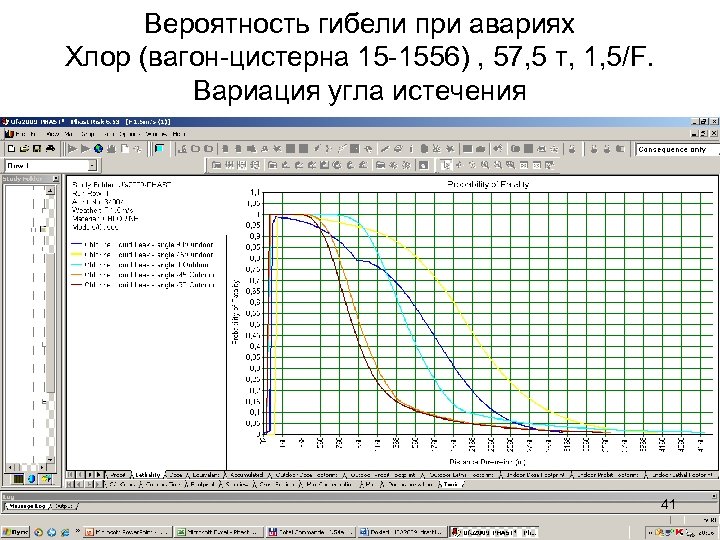The width and height of the screenshot is (720, 540).
Task: Click the yellow legend line swatch
Action: tap(76, 254)
